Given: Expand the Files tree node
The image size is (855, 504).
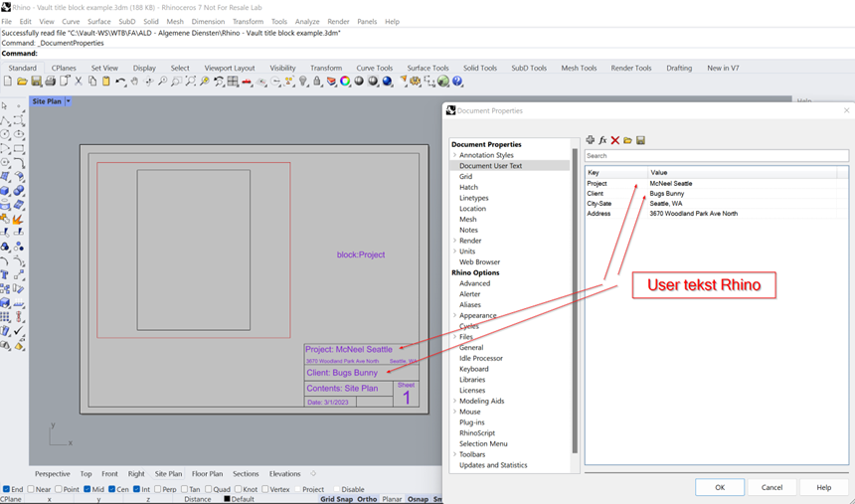Looking at the screenshot, I should [x=454, y=337].
